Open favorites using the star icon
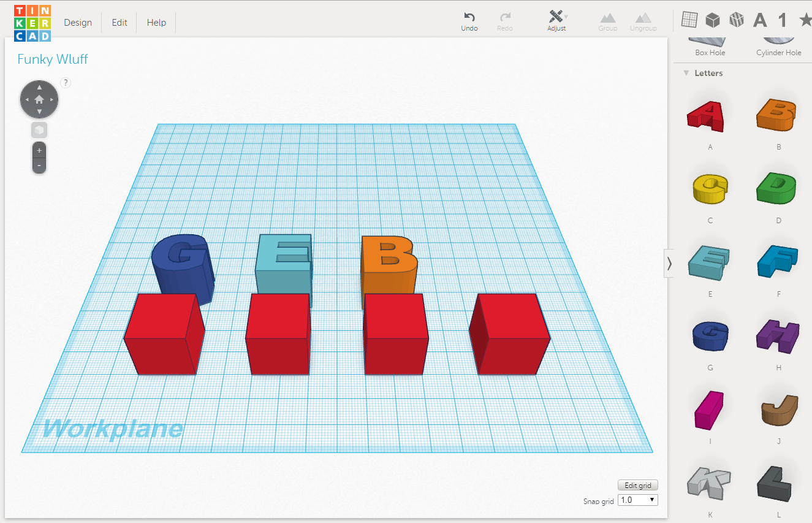 (x=804, y=20)
